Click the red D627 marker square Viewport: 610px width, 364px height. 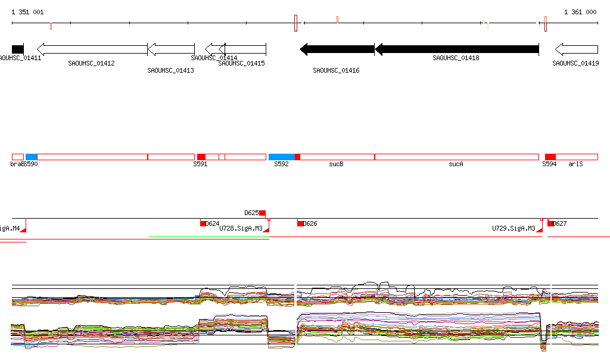pos(550,223)
